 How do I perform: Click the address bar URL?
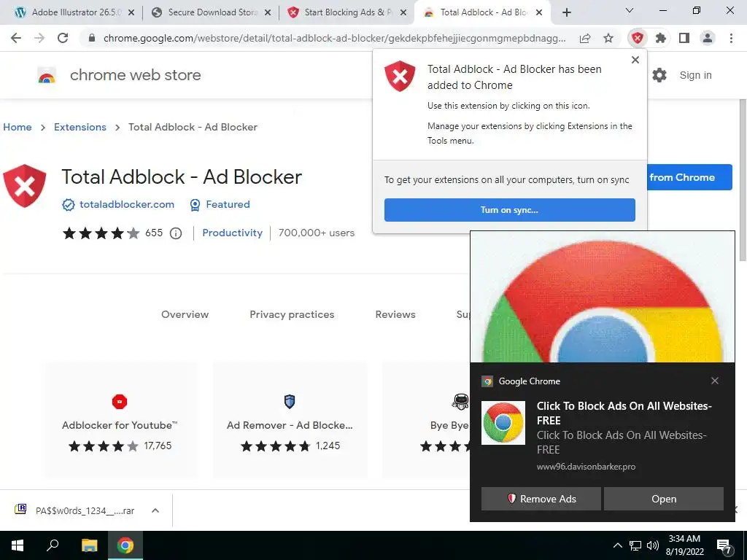click(x=334, y=38)
